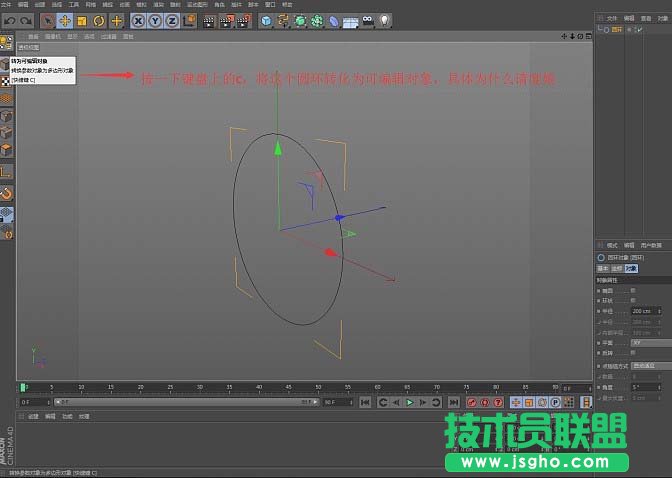Click the locked workplane grid icon
This screenshot has width=672, height=478.
pyautogui.click(x=6, y=214)
